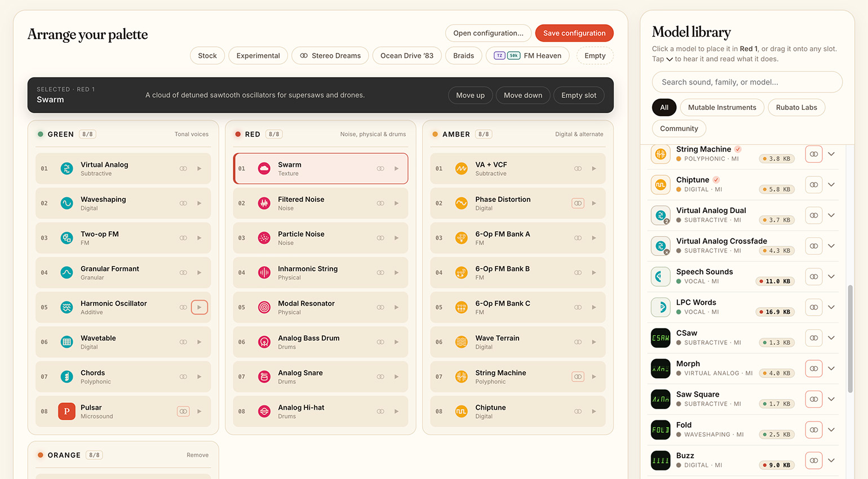Click Save configuration
868x479 pixels.
pos(574,33)
